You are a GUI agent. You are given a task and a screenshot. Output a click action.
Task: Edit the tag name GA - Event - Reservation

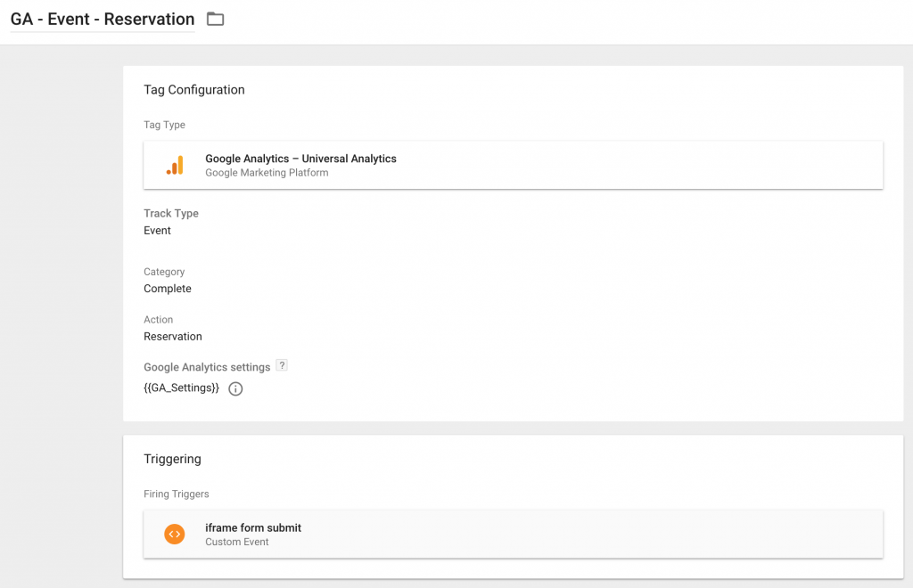point(102,19)
